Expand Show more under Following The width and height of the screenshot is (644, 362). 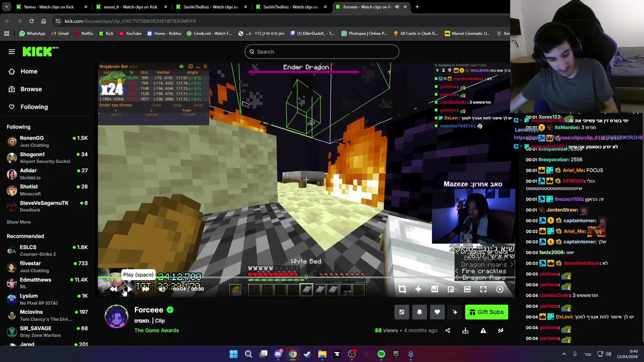pyautogui.click(x=19, y=222)
